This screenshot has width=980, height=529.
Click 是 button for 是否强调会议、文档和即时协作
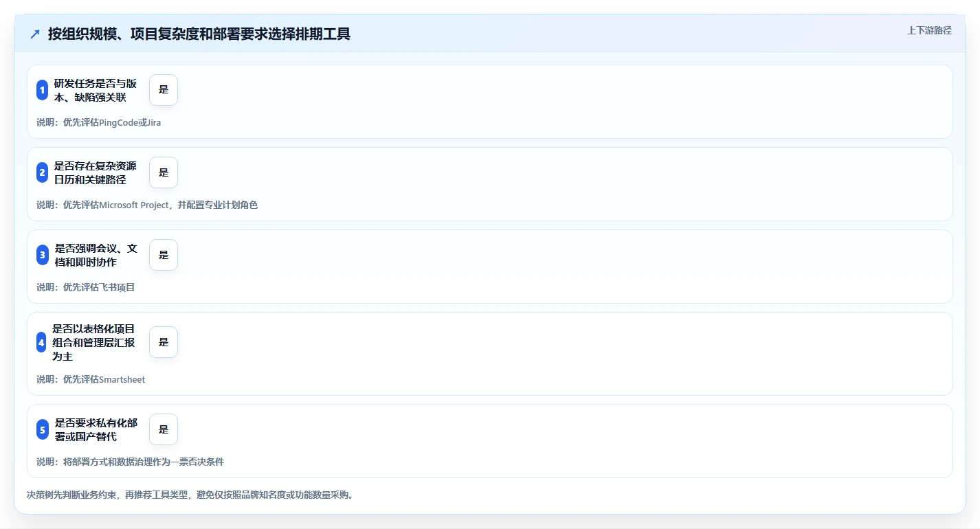[164, 255]
